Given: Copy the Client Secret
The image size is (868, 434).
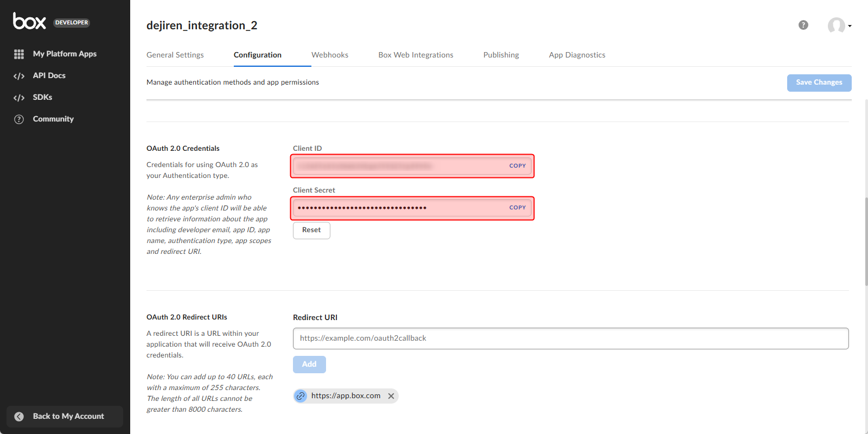Looking at the screenshot, I should [x=518, y=208].
